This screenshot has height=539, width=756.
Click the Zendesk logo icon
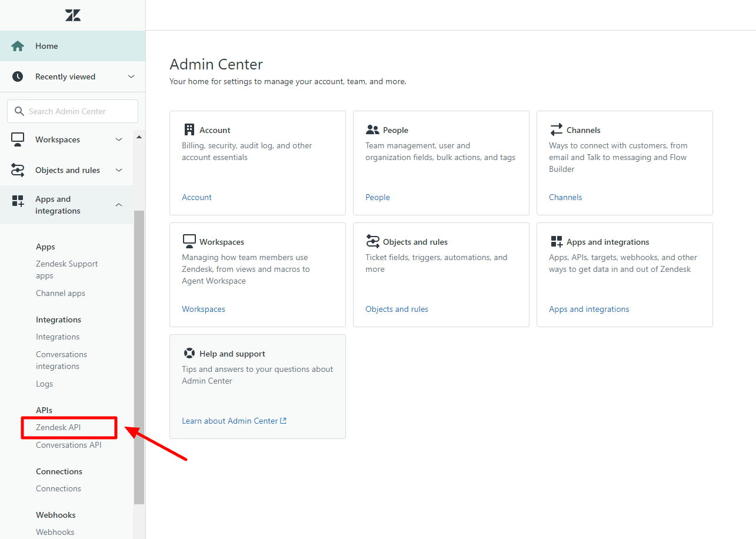point(73,15)
